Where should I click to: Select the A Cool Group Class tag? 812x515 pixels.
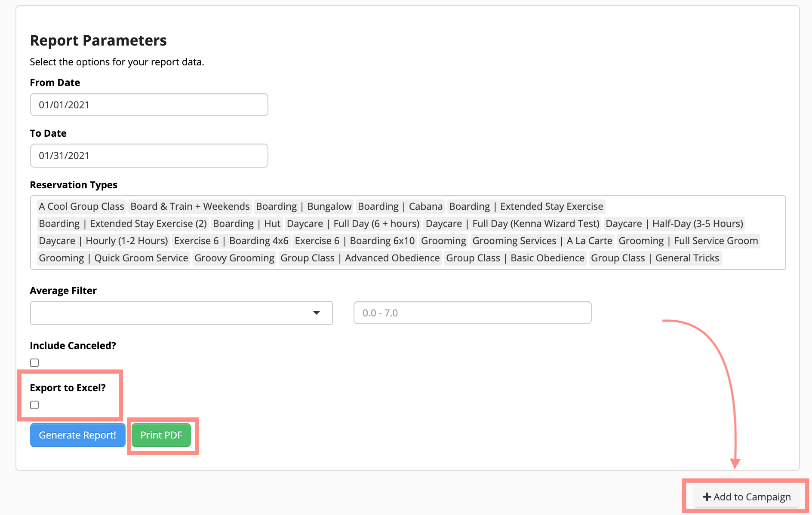[81, 206]
